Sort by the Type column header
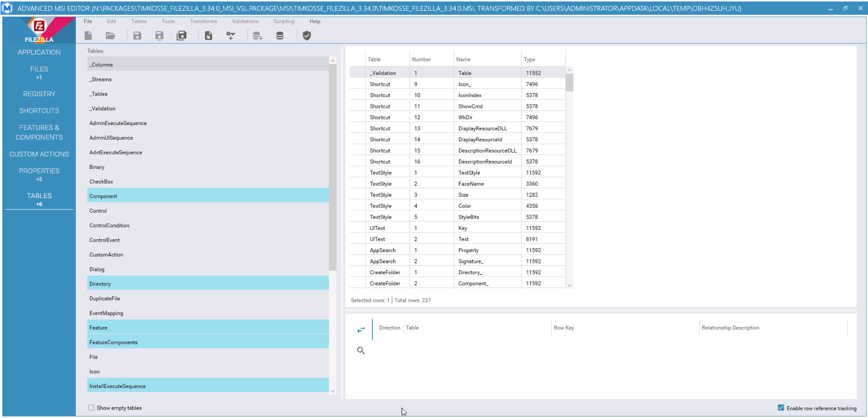 (x=543, y=59)
